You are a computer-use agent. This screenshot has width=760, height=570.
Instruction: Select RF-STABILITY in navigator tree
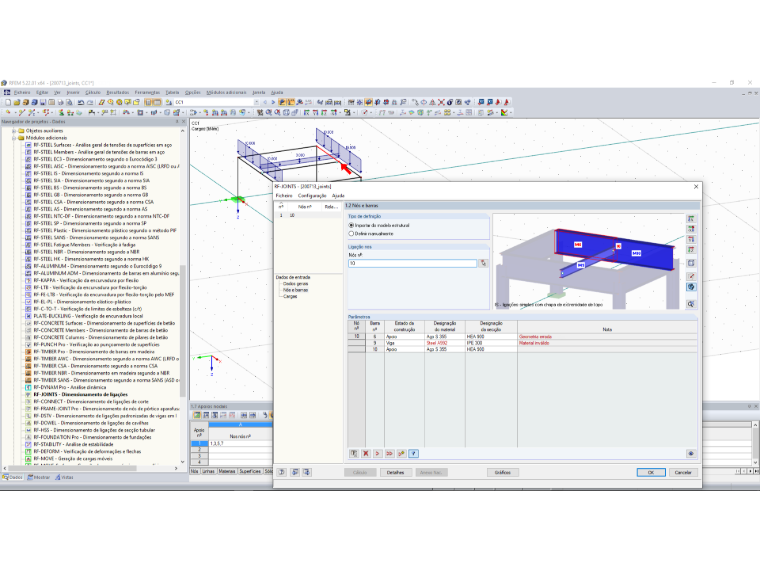(73, 444)
